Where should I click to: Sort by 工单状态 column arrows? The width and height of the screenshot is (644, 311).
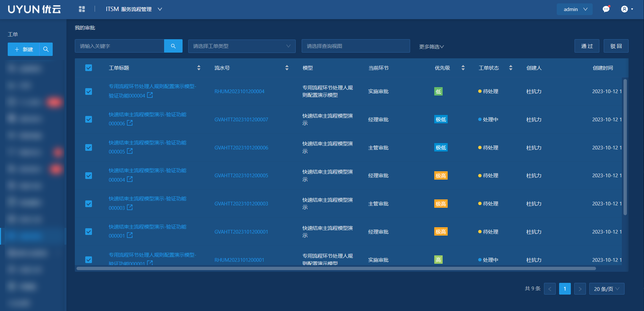[511, 68]
